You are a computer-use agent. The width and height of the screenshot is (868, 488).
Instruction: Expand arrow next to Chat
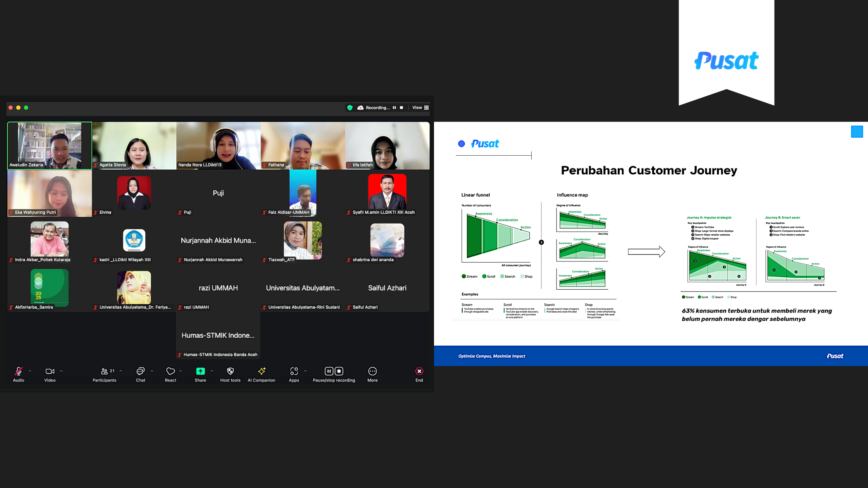[152, 371]
